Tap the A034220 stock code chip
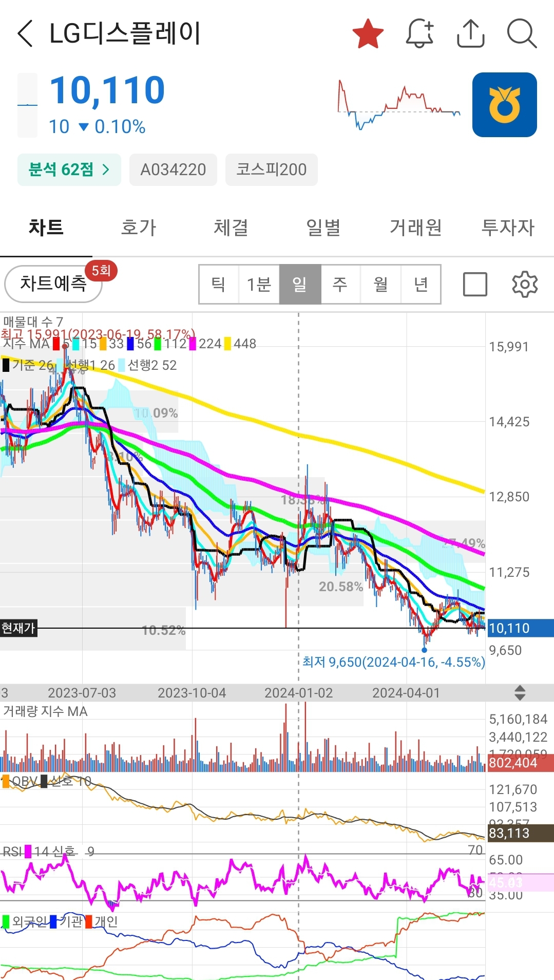 click(x=173, y=169)
